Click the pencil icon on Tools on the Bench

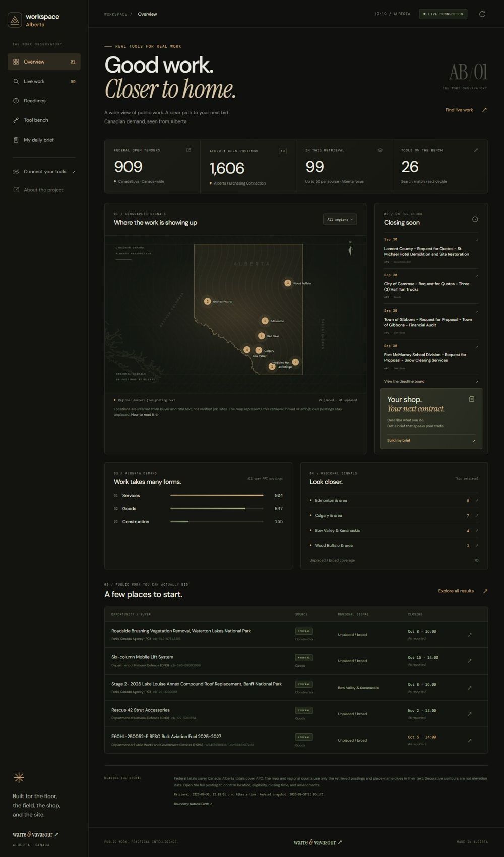(476, 150)
